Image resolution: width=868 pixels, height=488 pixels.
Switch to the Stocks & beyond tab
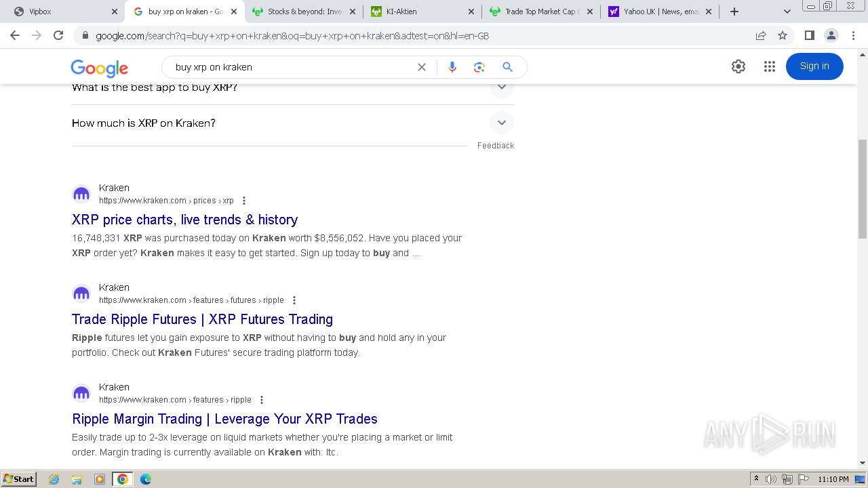[x=303, y=12]
